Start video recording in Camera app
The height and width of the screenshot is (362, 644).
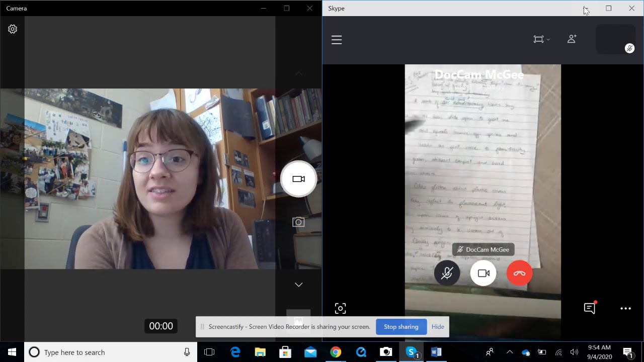(299, 179)
